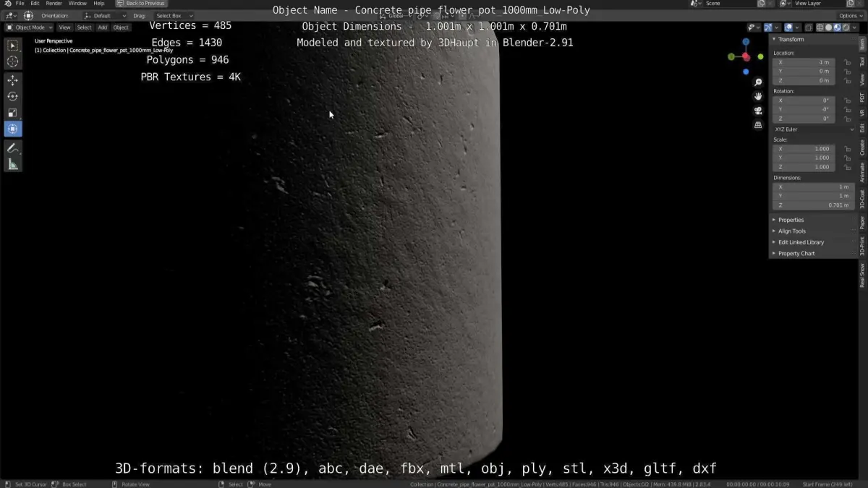Click the pan view hand icon
The image size is (868, 488).
(758, 96)
